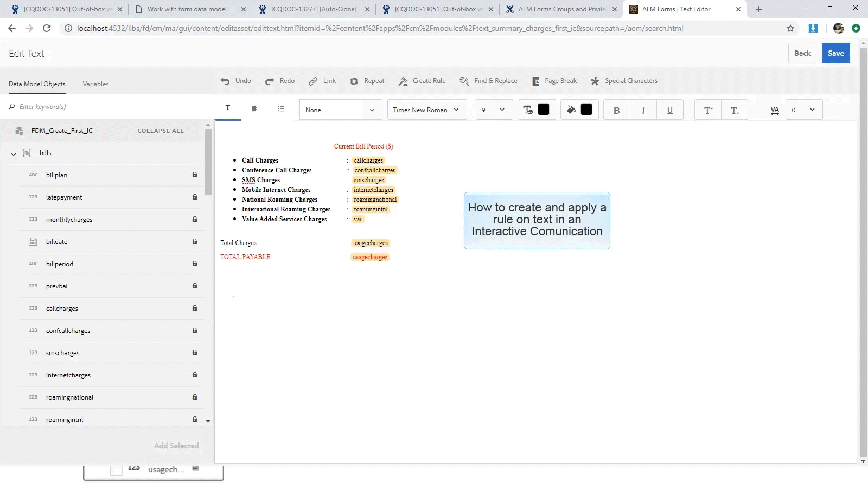Open the Times New Roman font dropdown
The width and height of the screenshot is (868, 488).
click(427, 110)
